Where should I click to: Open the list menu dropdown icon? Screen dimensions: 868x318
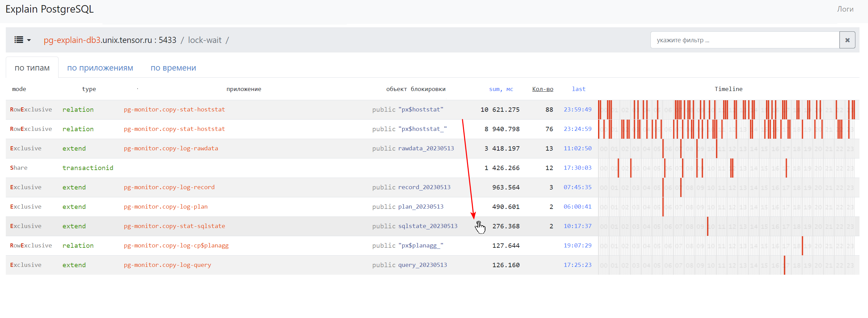coord(22,40)
